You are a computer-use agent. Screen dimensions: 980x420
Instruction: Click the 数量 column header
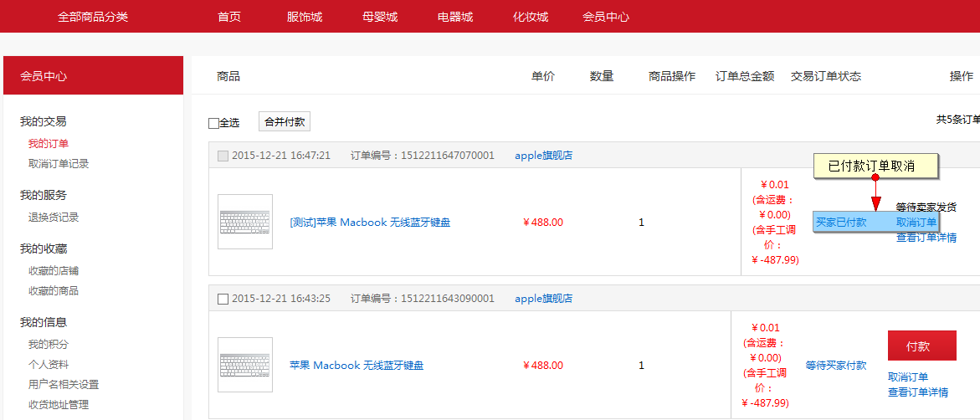coord(602,76)
